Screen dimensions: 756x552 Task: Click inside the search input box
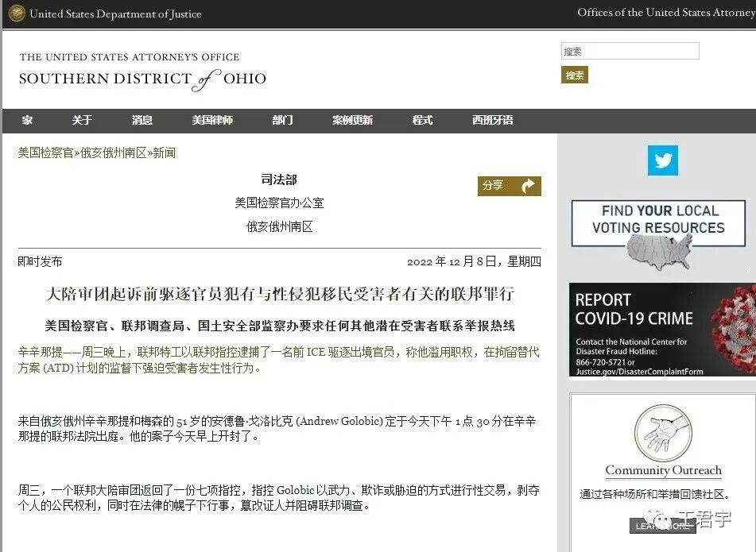coord(628,51)
